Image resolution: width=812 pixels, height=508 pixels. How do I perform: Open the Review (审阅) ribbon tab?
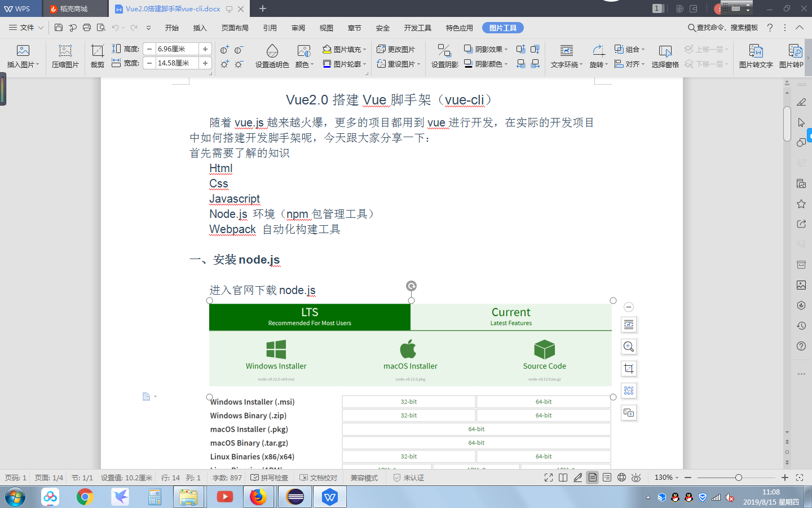[298, 28]
